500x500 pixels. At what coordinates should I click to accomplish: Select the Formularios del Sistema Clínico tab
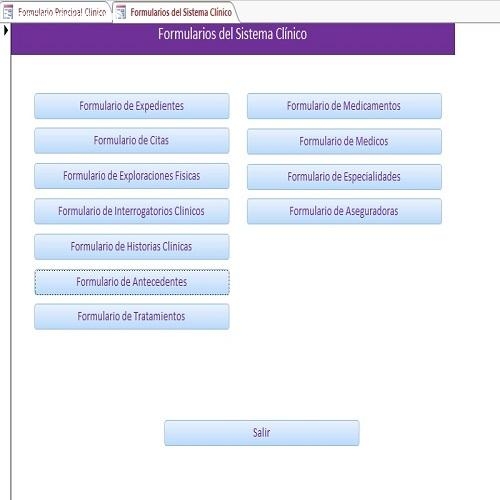175,12
